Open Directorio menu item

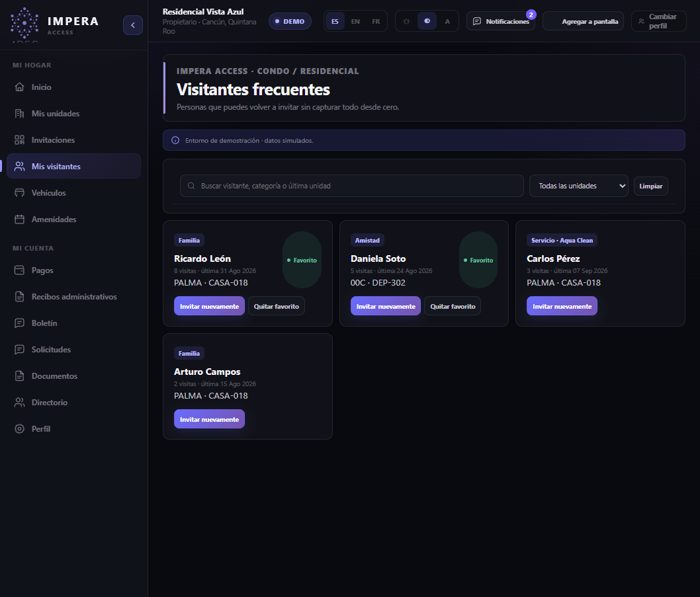click(x=73, y=402)
